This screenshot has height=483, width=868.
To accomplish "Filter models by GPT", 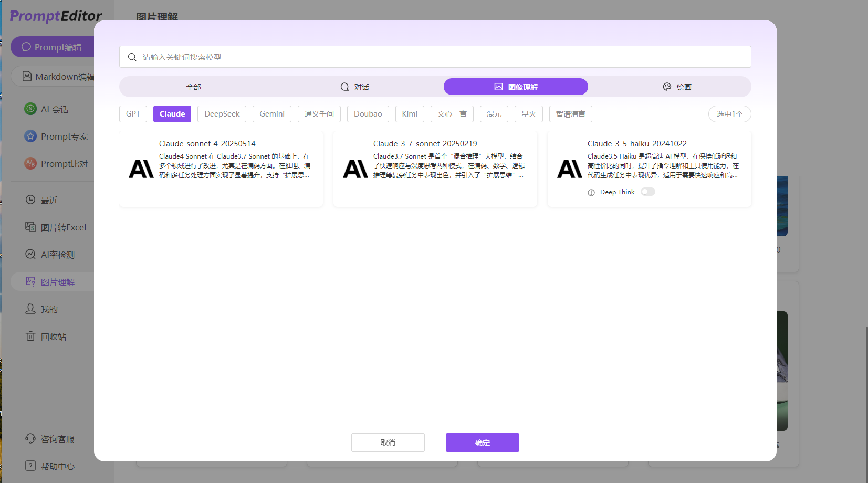I will click(133, 113).
